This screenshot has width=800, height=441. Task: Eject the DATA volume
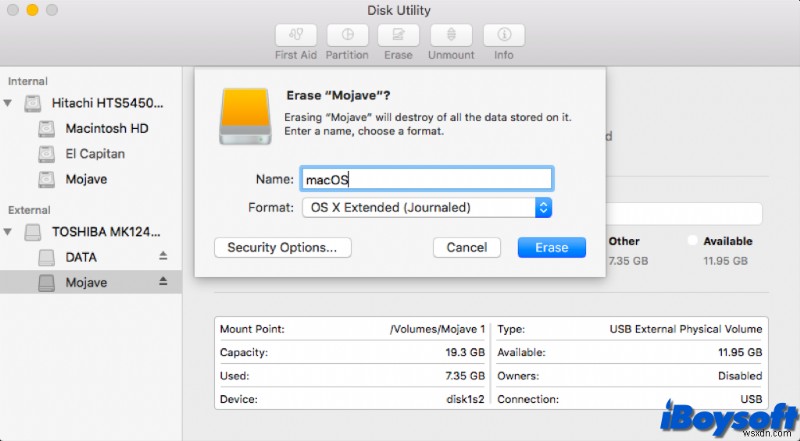point(163,256)
